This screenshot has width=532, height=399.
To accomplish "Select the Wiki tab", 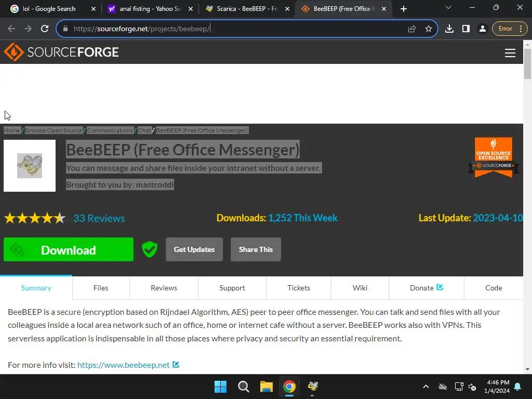I will point(360,288).
